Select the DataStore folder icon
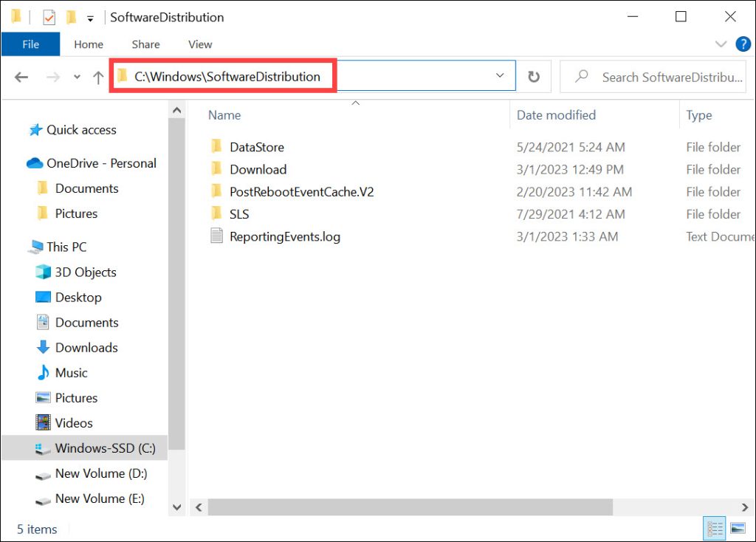This screenshot has width=756, height=542. click(x=216, y=146)
